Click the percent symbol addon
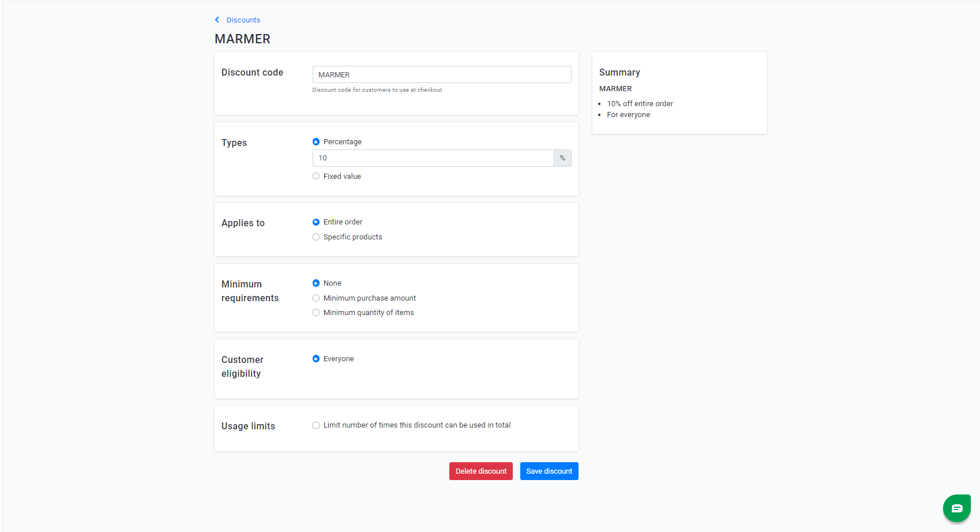 coord(562,158)
